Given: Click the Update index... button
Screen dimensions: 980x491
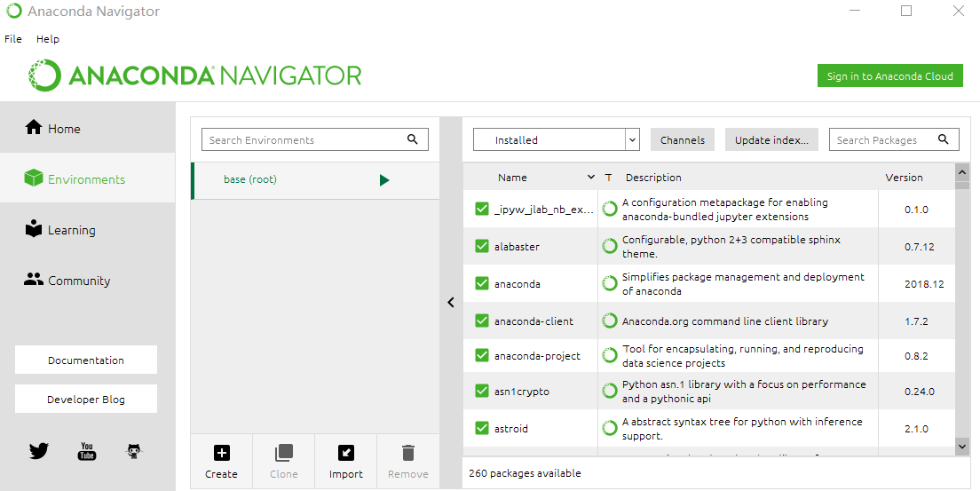Looking at the screenshot, I should (771, 140).
